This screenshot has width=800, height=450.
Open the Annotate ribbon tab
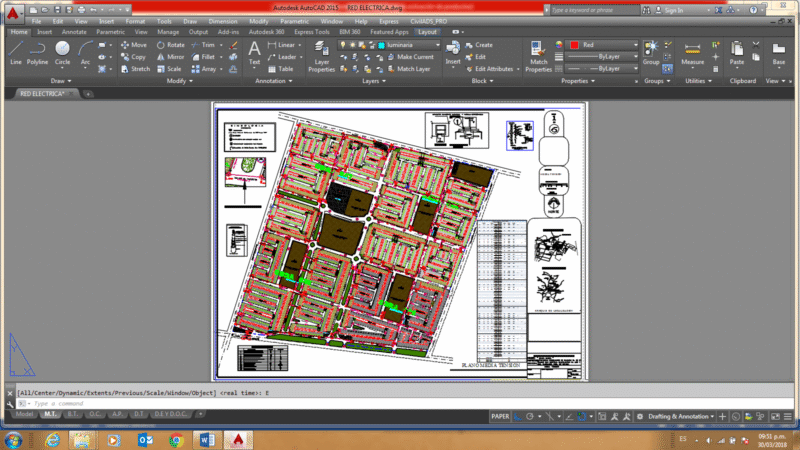click(x=74, y=32)
